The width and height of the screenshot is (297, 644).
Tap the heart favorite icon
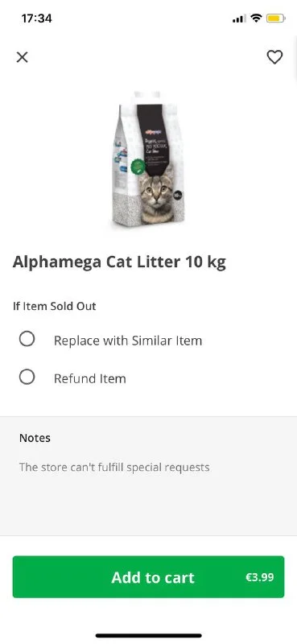point(274,57)
